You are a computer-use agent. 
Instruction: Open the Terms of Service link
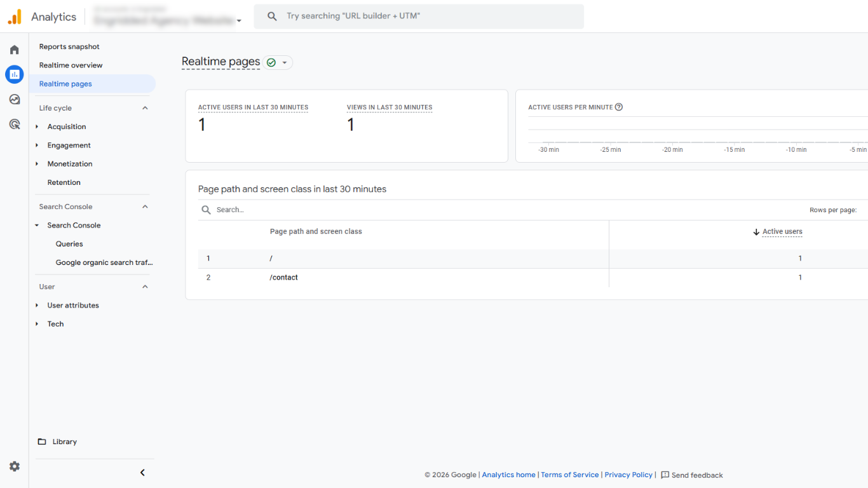[x=569, y=475]
